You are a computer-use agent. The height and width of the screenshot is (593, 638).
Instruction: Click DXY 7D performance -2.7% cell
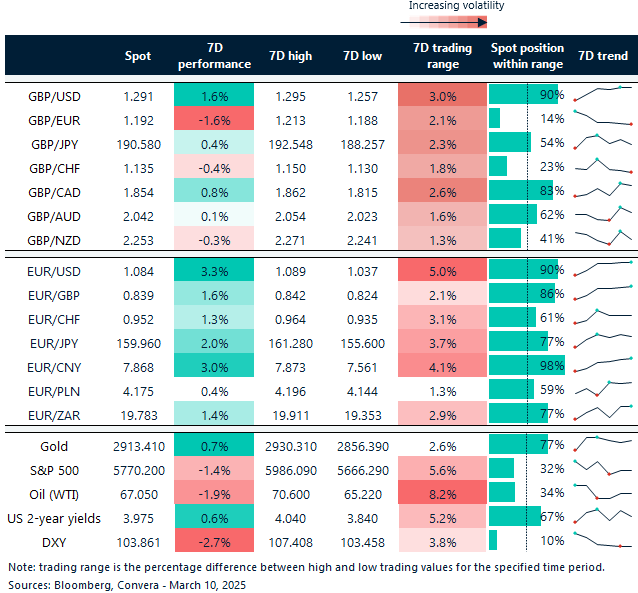[214, 540]
